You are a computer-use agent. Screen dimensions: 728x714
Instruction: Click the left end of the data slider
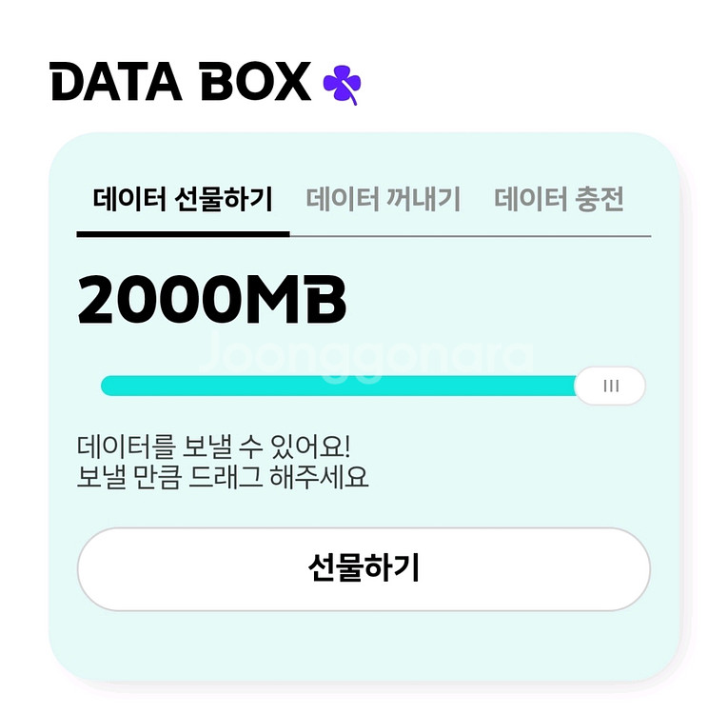[108, 386]
